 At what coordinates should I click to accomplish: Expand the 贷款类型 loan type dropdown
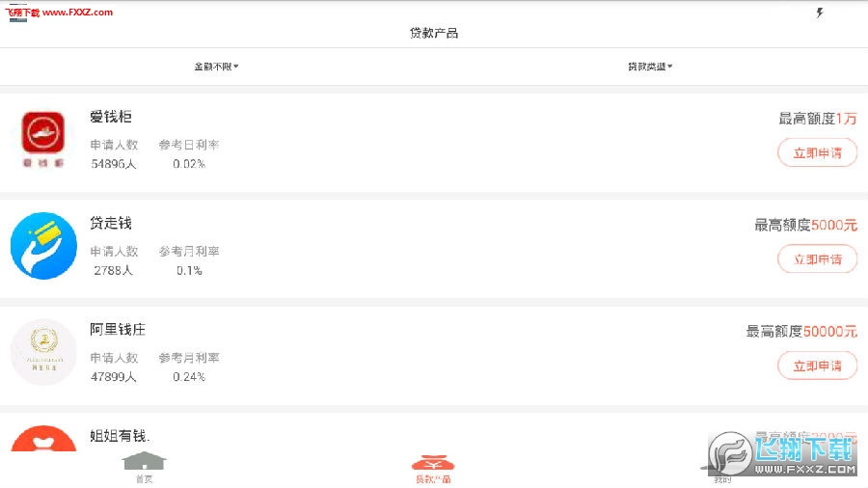(x=650, y=67)
